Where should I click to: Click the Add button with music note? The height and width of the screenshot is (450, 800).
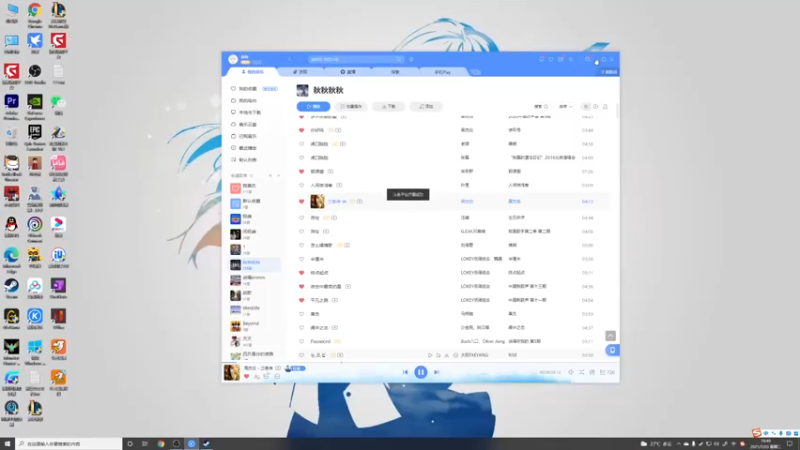[426, 107]
